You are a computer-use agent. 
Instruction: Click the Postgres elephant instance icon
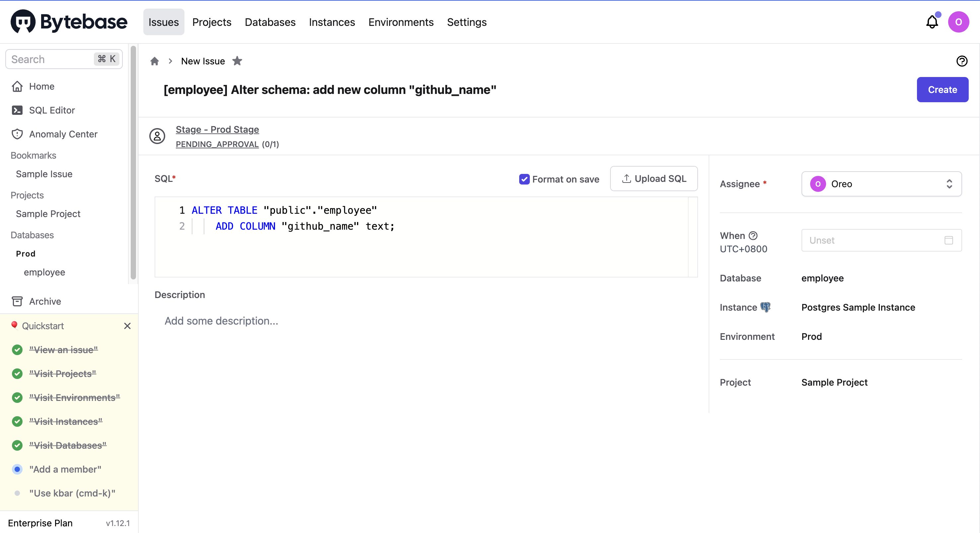[765, 307]
